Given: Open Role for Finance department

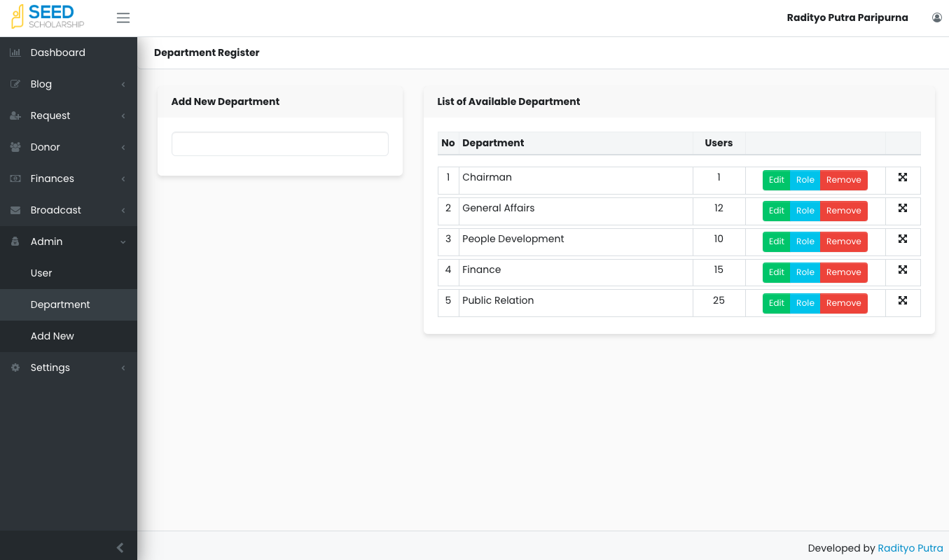Looking at the screenshot, I should click(805, 272).
